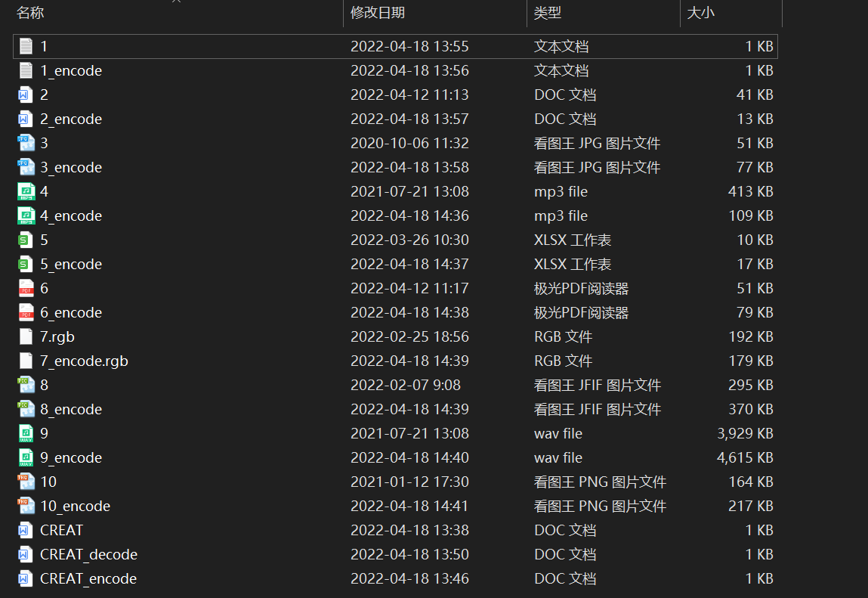
Task: Select file name 9_encode
Action: [71, 458]
